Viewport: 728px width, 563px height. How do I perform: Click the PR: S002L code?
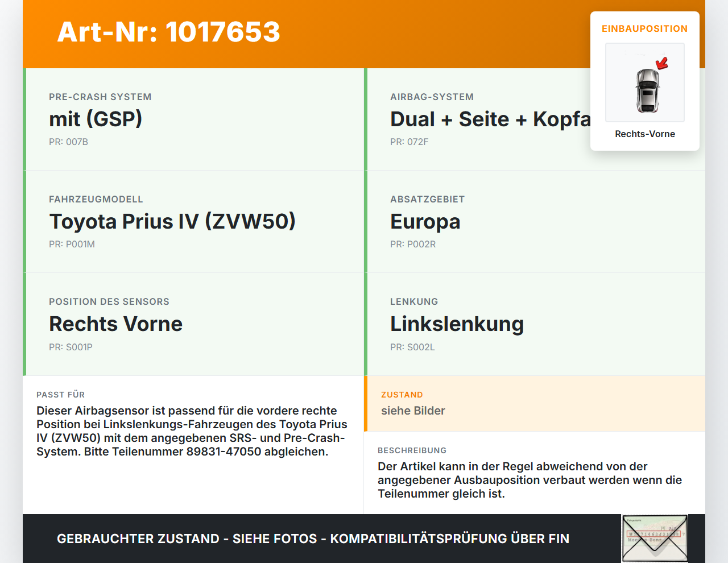(x=412, y=347)
